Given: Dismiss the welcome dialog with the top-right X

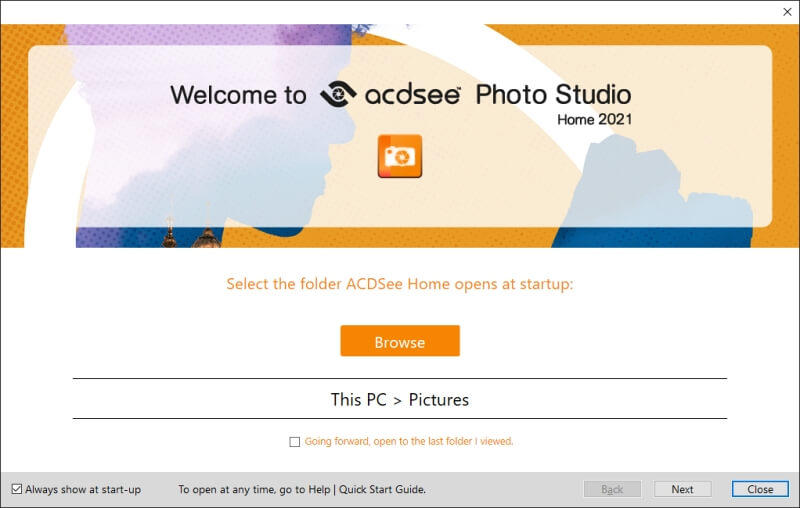Looking at the screenshot, I should click(x=787, y=12).
